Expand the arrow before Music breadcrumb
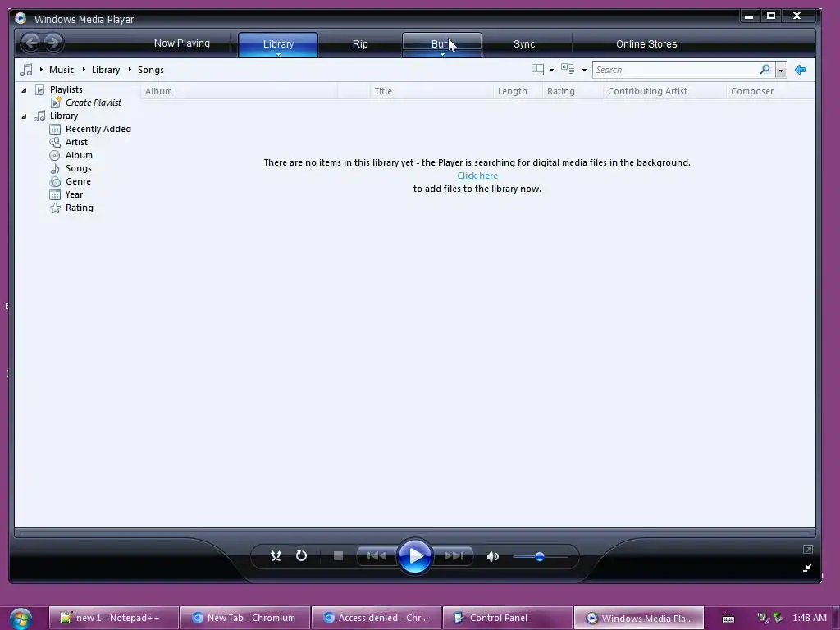The width and height of the screenshot is (840, 630). pyautogui.click(x=41, y=70)
